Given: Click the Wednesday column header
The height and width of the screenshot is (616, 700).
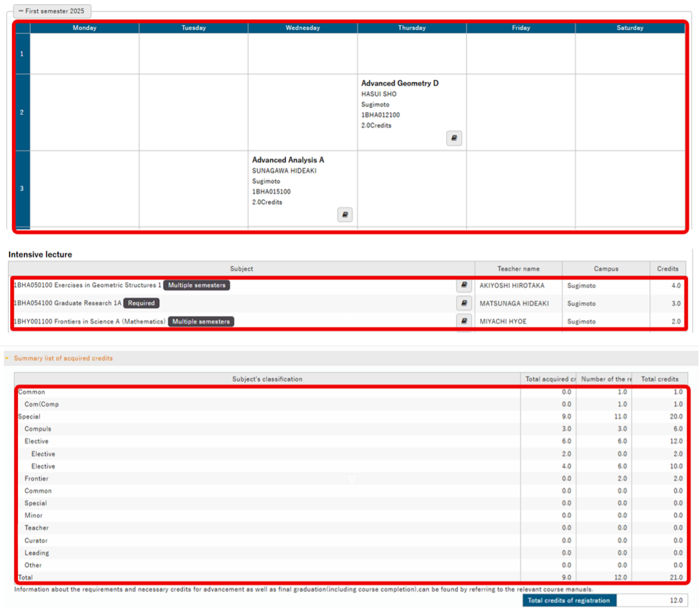Looking at the screenshot, I should click(303, 28).
